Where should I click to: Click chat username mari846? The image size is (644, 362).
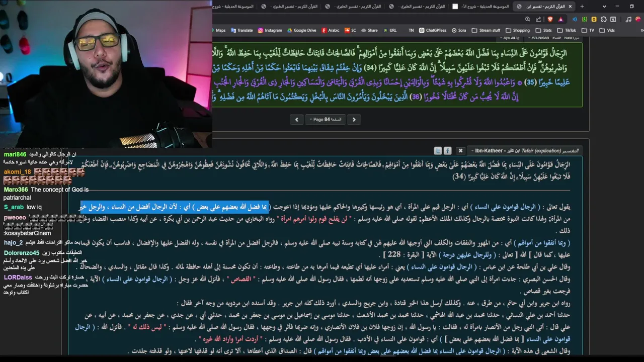tap(15, 154)
